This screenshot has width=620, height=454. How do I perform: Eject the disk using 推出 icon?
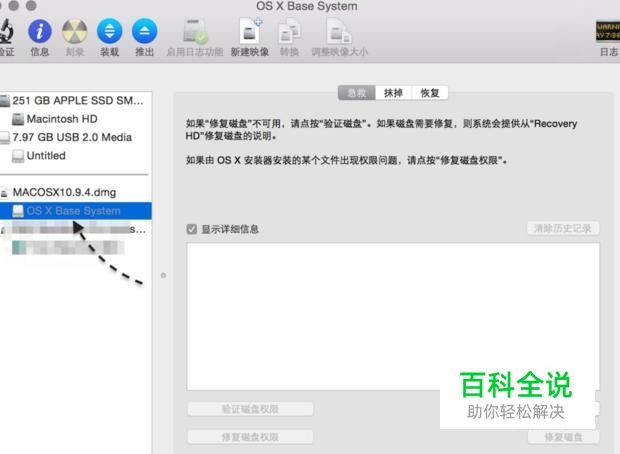tap(144, 31)
